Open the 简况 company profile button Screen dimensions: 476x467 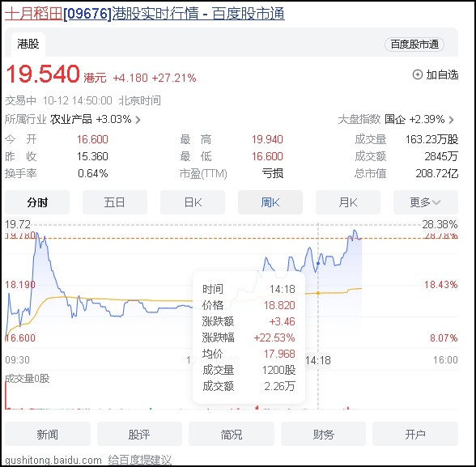pyautogui.click(x=232, y=435)
